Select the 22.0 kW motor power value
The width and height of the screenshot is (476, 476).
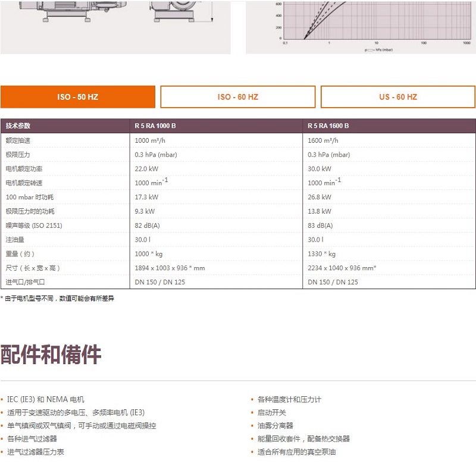146,169
